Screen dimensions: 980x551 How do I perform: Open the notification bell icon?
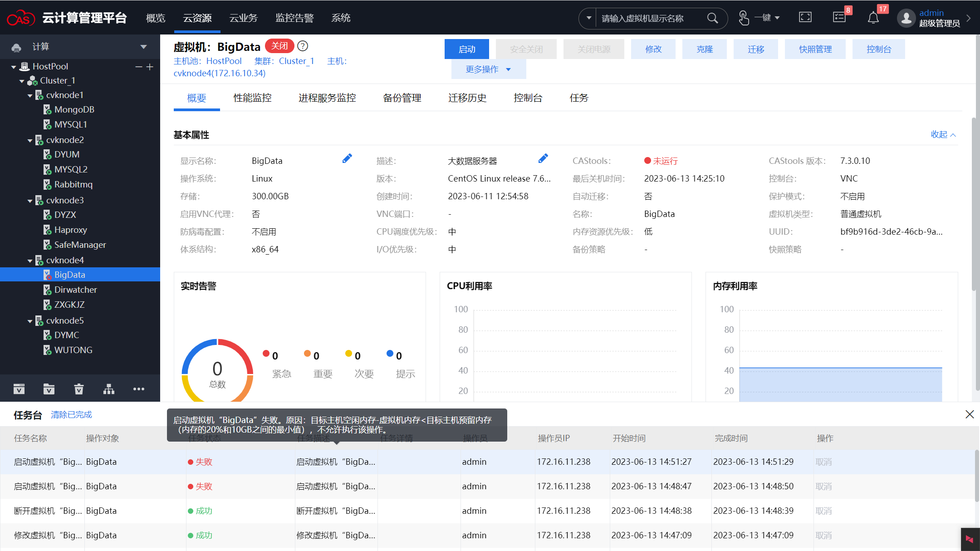pos(873,18)
